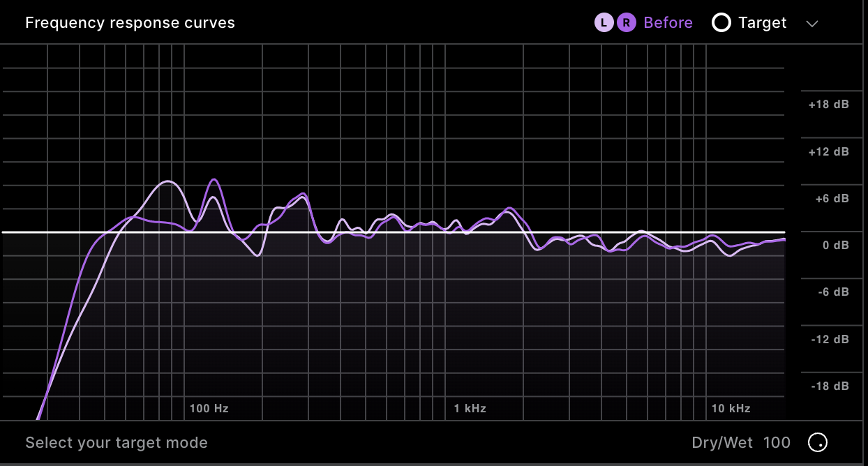Click the Dry/Wet value 100
Image resolution: width=868 pixels, height=466 pixels.
tap(777, 442)
